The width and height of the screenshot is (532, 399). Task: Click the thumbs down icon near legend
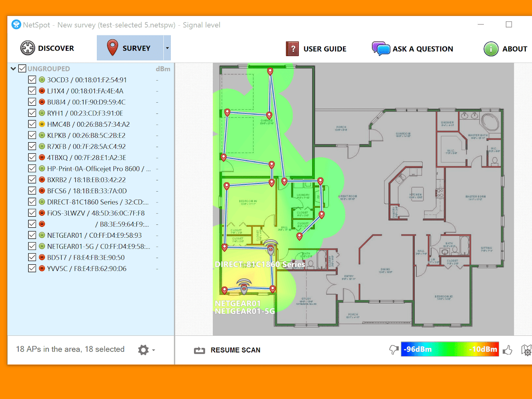pyautogui.click(x=394, y=350)
